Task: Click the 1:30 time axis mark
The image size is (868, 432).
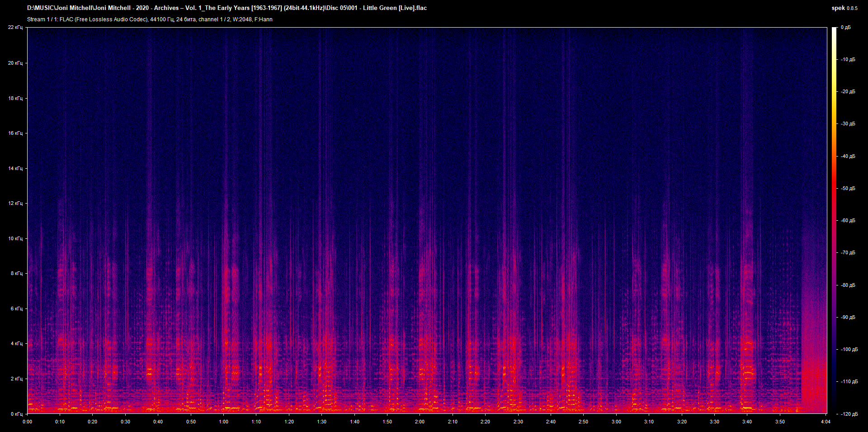Action: coord(322,421)
